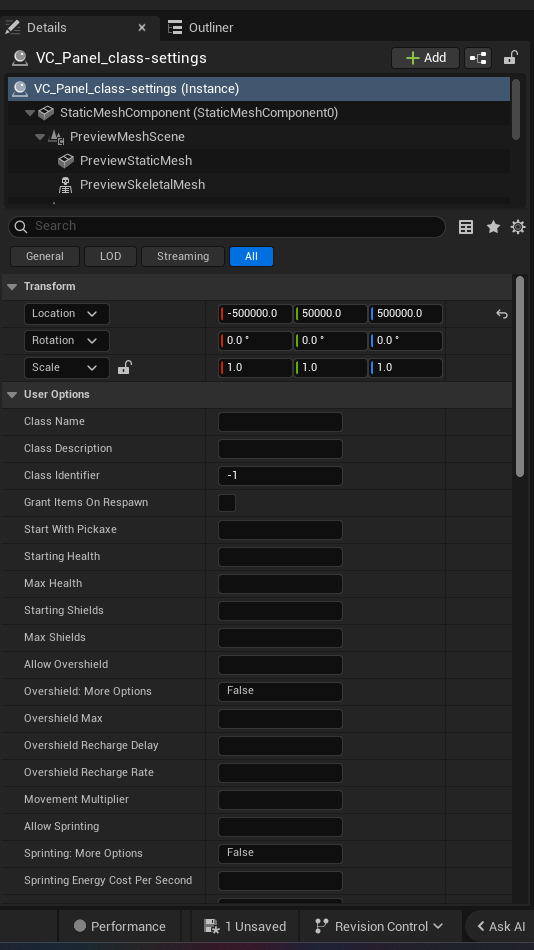The height and width of the screenshot is (950, 534).
Task: Enable Grant Items On Respawn checkbox
Action: tap(227, 503)
